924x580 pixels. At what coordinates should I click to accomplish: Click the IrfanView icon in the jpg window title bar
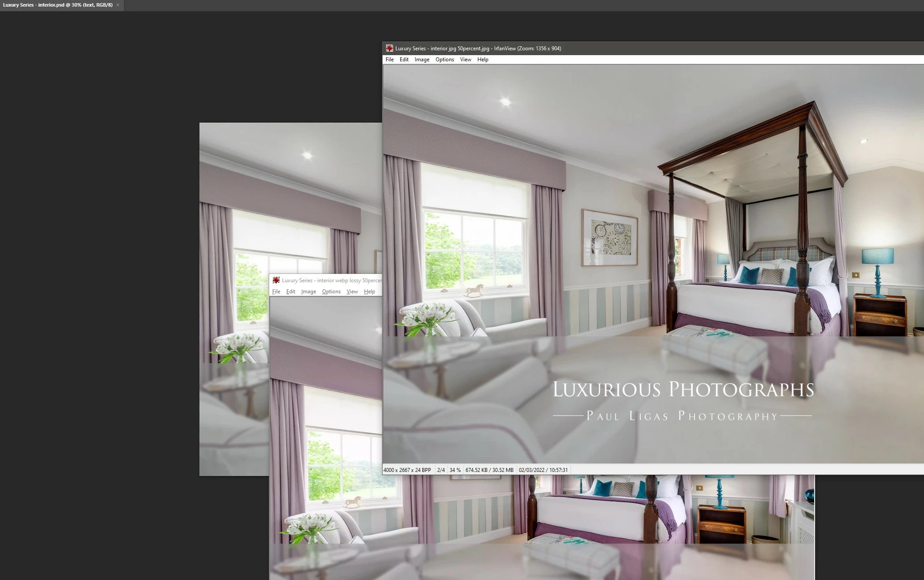pyautogui.click(x=389, y=49)
